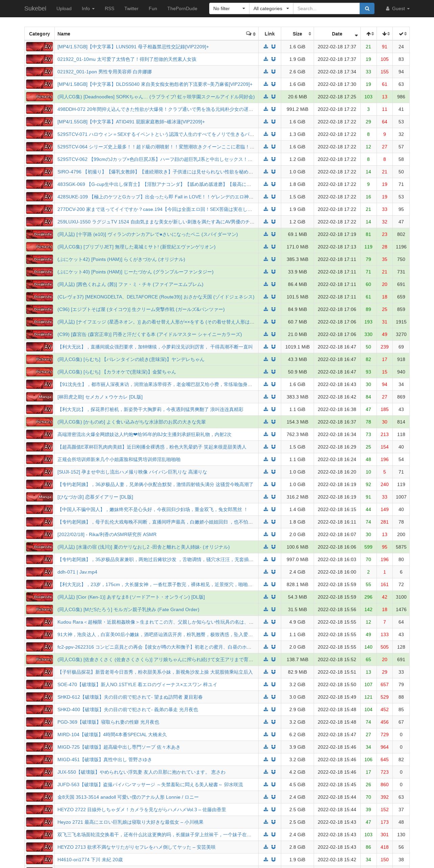Open the ThePornDude navbar link

coord(182,8)
